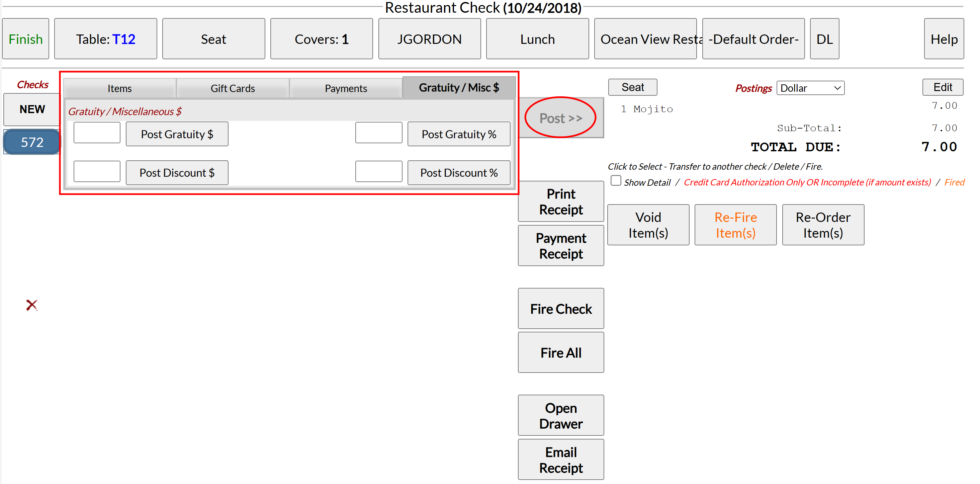This screenshot has height=484, width=980.
Task: Switch to the Items tab
Action: click(x=119, y=88)
